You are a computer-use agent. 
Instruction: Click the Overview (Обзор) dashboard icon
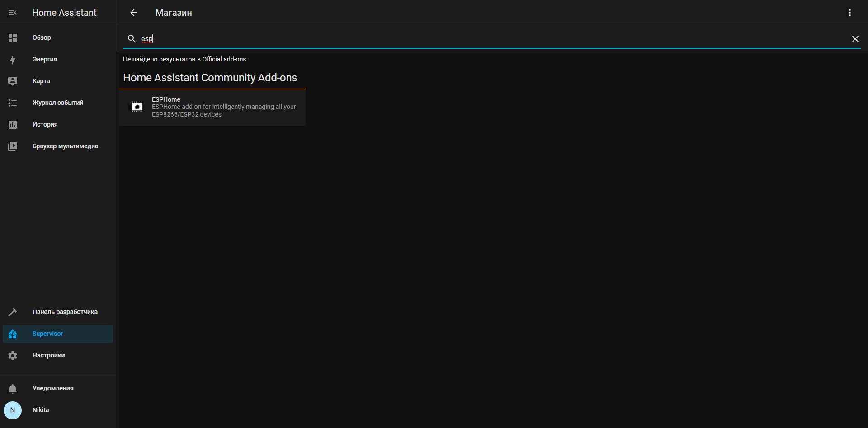[x=13, y=38]
